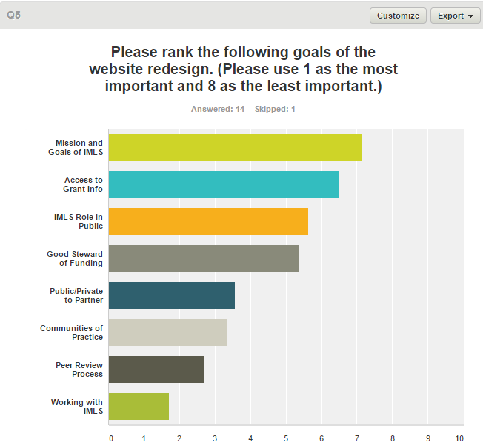Click the Communities of Practice bar
Image resolution: width=483 pixels, height=448 pixels.
tap(167, 332)
